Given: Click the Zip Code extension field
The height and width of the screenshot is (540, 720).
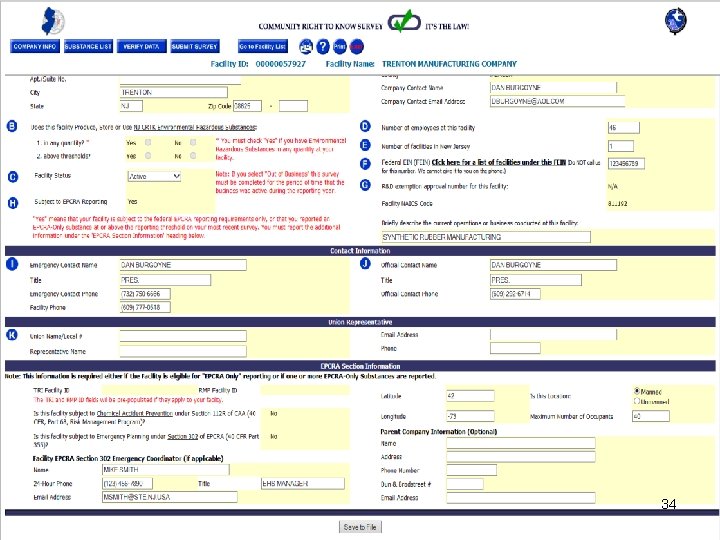Looking at the screenshot, I should pos(293,106).
